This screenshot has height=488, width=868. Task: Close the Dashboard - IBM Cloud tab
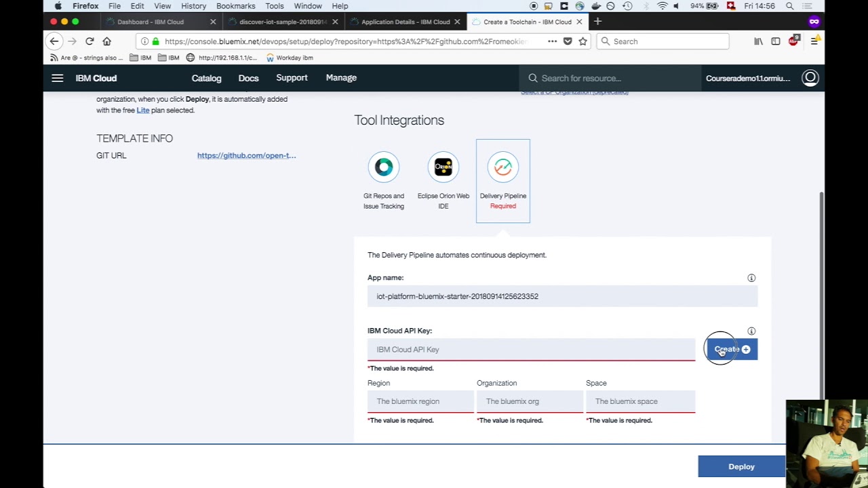click(x=213, y=22)
